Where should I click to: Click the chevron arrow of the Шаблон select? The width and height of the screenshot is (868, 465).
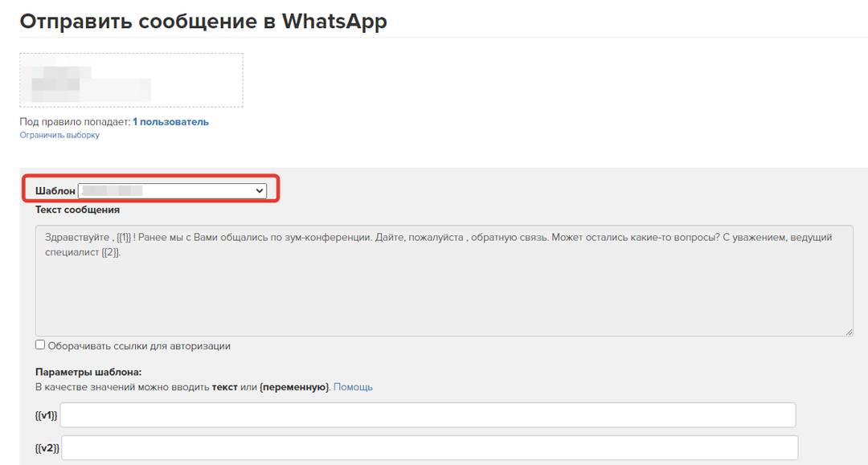pyautogui.click(x=259, y=190)
